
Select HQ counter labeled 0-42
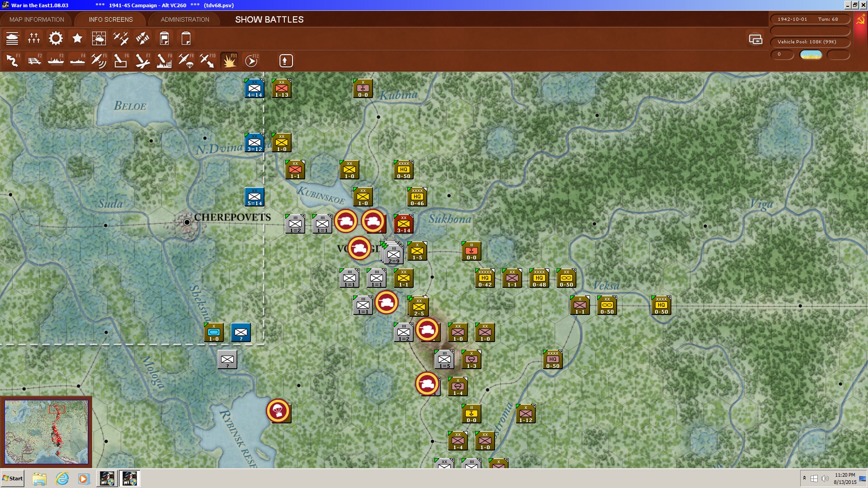[x=485, y=278]
